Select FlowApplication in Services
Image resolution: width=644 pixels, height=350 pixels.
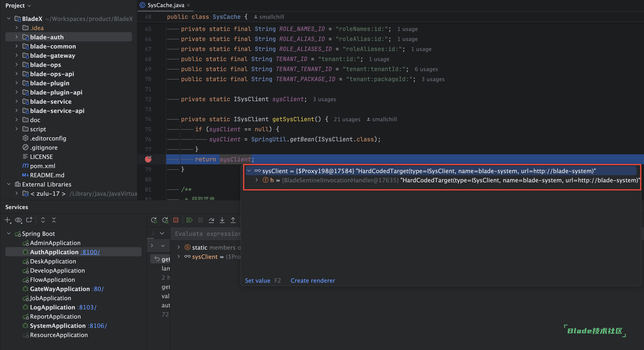(52, 280)
